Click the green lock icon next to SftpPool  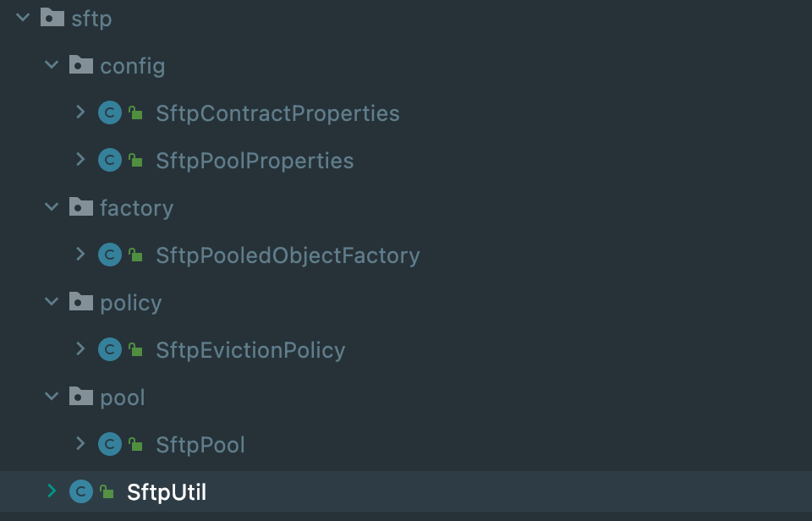pos(135,444)
